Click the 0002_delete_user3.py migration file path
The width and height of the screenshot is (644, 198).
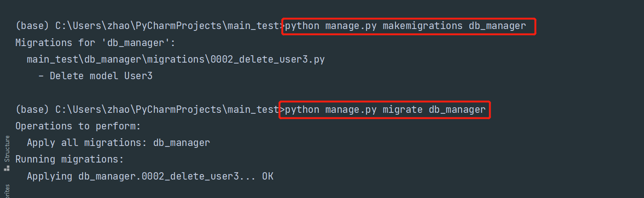175,59
